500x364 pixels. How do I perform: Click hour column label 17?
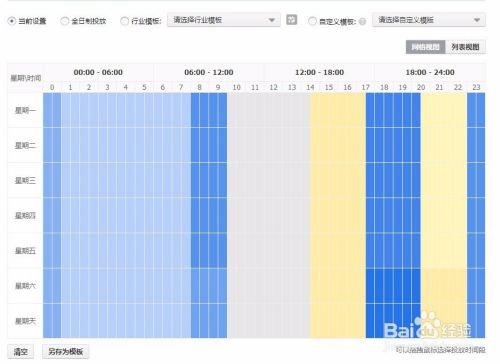click(x=366, y=87)
